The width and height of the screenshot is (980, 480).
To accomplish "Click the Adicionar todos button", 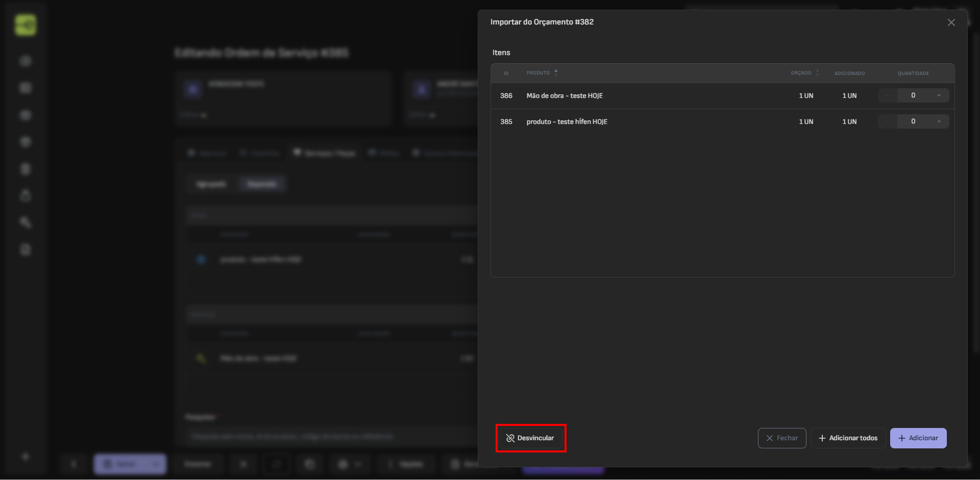I will coord(848,438).
